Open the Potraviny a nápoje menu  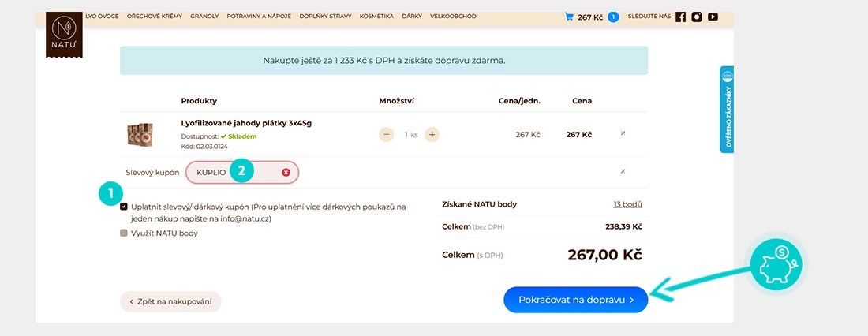259,17
